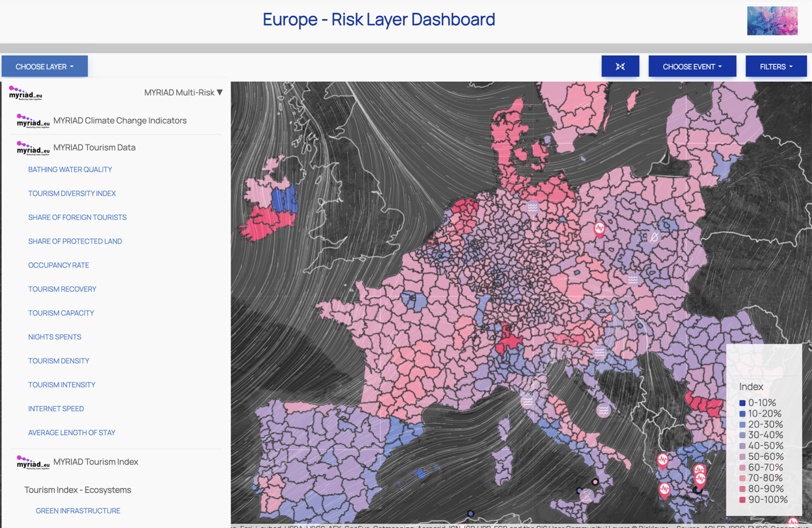Click the earthquake marker in western Poland

[x=599, y=229]
